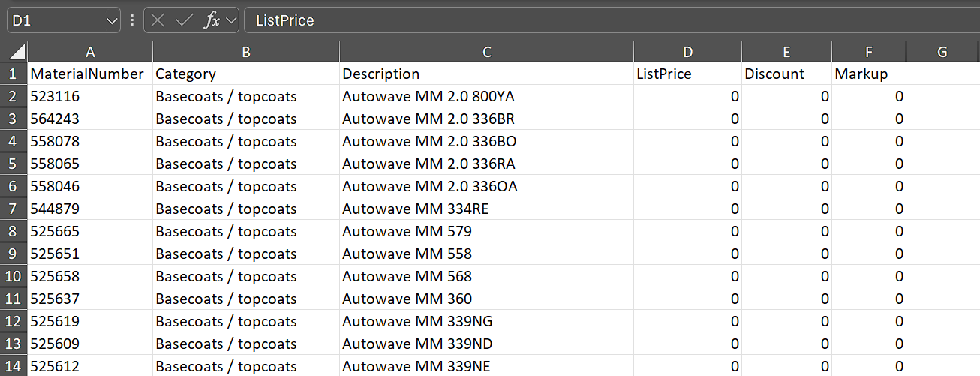
Task: Click the Markup header cell
Action: [x=869, y=74]
